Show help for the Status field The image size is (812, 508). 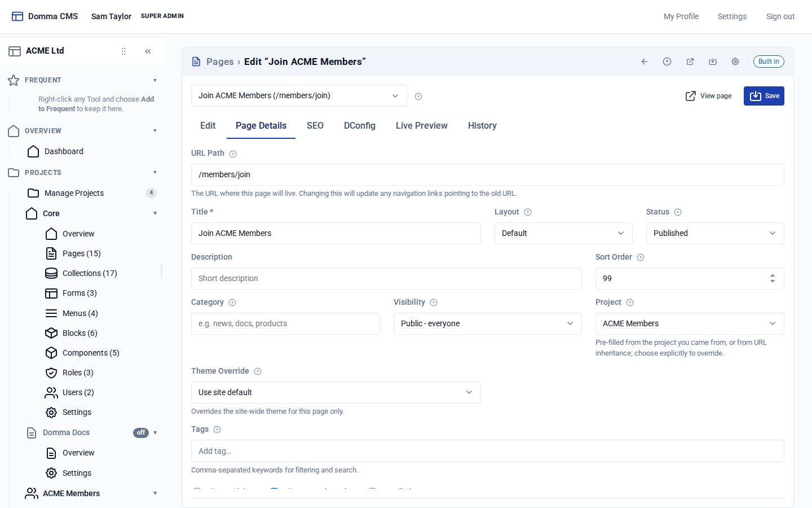(678, 212)
